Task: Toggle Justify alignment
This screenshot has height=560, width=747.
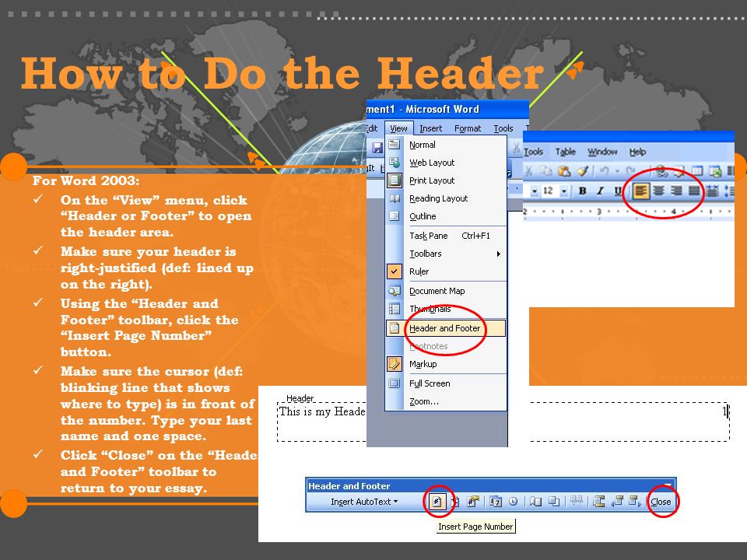Action: click(695, 191)
